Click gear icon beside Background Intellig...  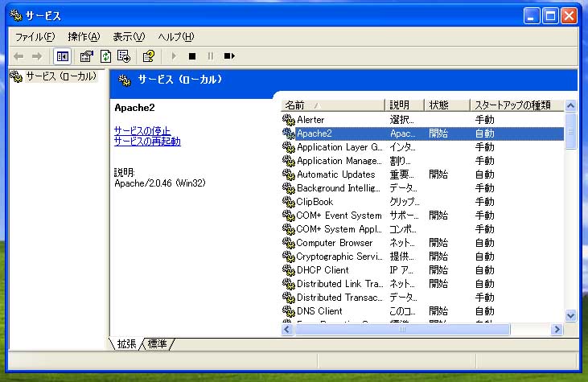tap(289, 188)
